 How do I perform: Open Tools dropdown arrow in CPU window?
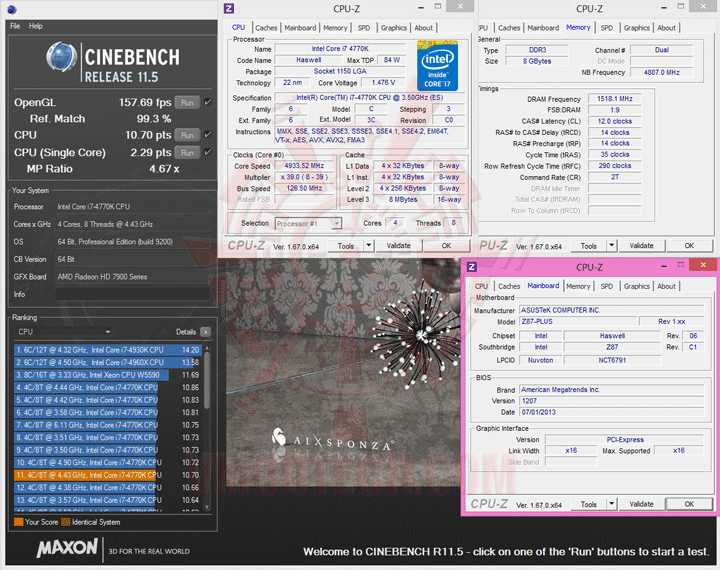point(368,246)
